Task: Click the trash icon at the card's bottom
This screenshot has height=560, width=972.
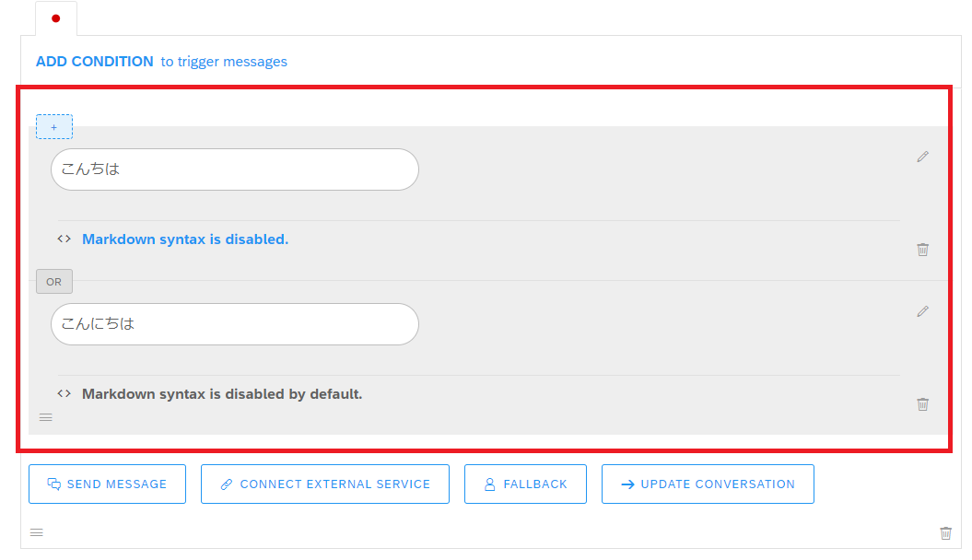Action: [945, 532]
